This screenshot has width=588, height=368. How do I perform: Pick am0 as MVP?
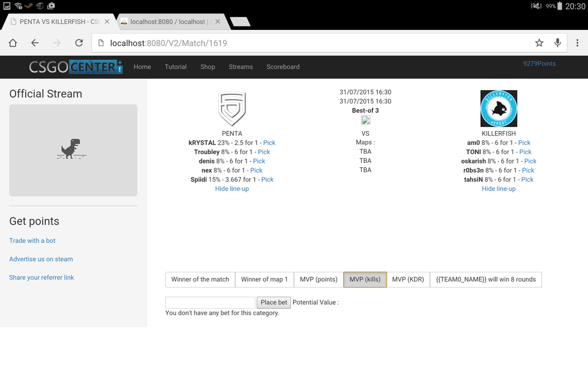tap(524, 143)
